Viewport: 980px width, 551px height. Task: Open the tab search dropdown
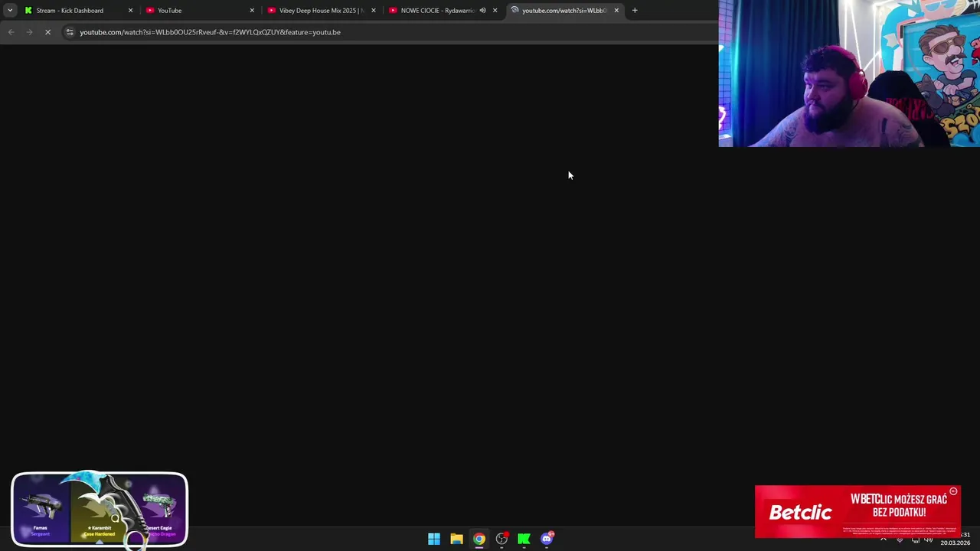point(9,10)
